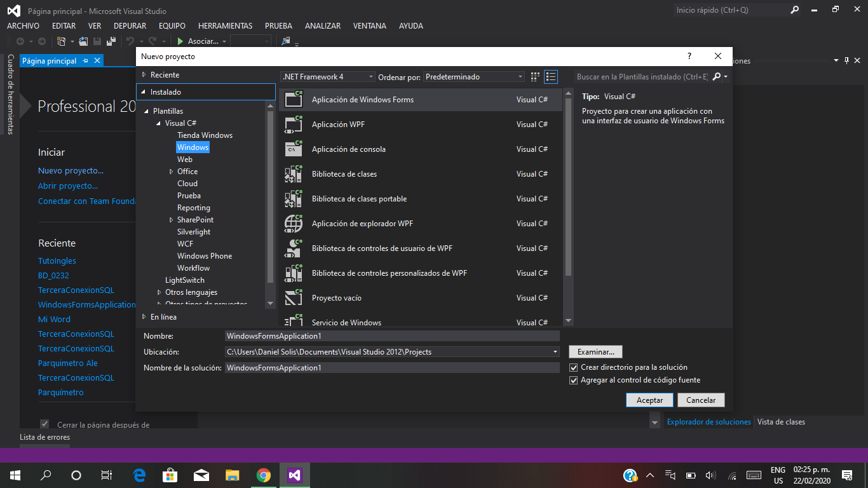Click the Save All toolbar icon
Viewport: 868px width, 488px height.
tap(111, 41)
